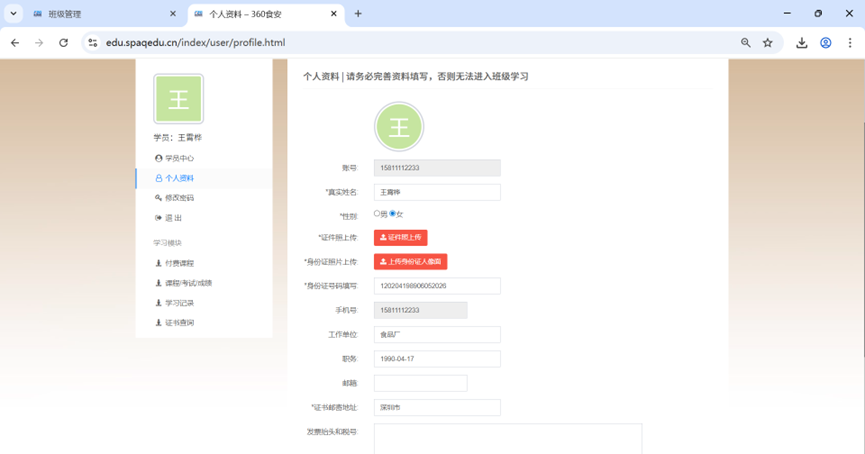Open 付费课程 in the learning module
The height and width of the screenshot is (454, 865).
click(x=179, y=263)
